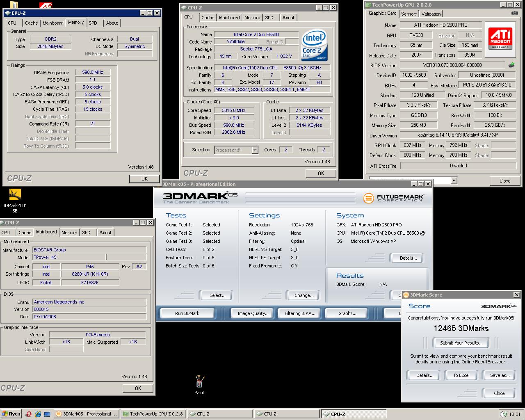
Task: Click the 3DMARK05 logo in score dialog
Action: tap(498, 306)
